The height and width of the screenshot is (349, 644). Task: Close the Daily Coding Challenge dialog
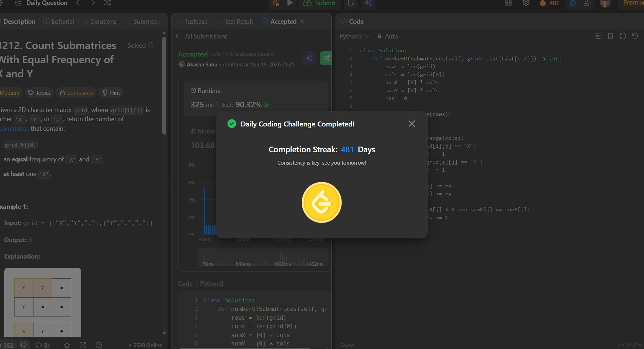point(411,124)
